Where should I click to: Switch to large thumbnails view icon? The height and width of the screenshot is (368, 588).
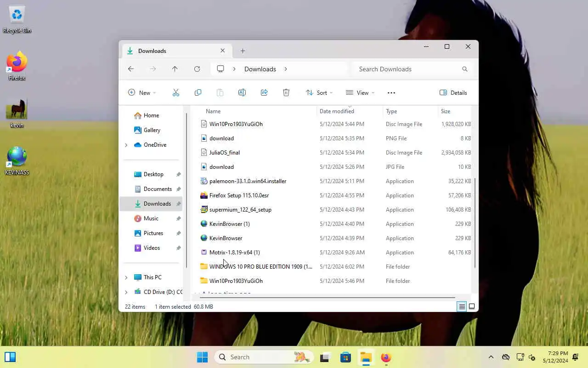coord(472,306)
